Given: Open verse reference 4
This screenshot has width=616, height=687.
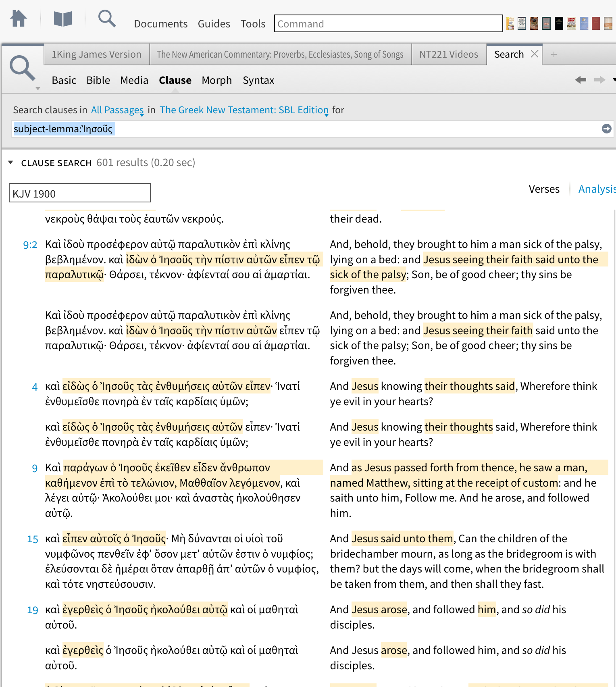Looking at the screenshot, I should [x=35, y=387].
